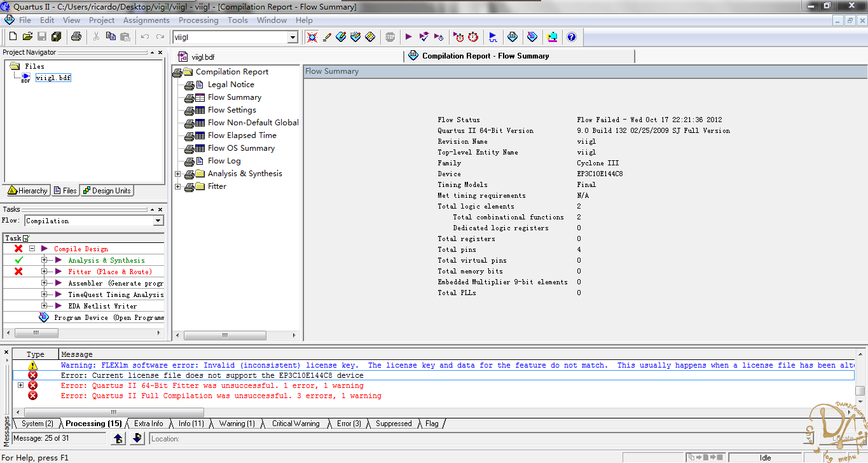
Task: Start Compilation with the purple play icon
Action: [408, 37]
